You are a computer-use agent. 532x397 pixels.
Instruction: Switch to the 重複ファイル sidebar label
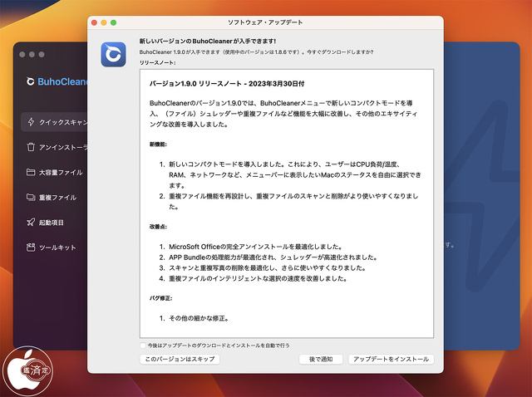tap(57, 198)
